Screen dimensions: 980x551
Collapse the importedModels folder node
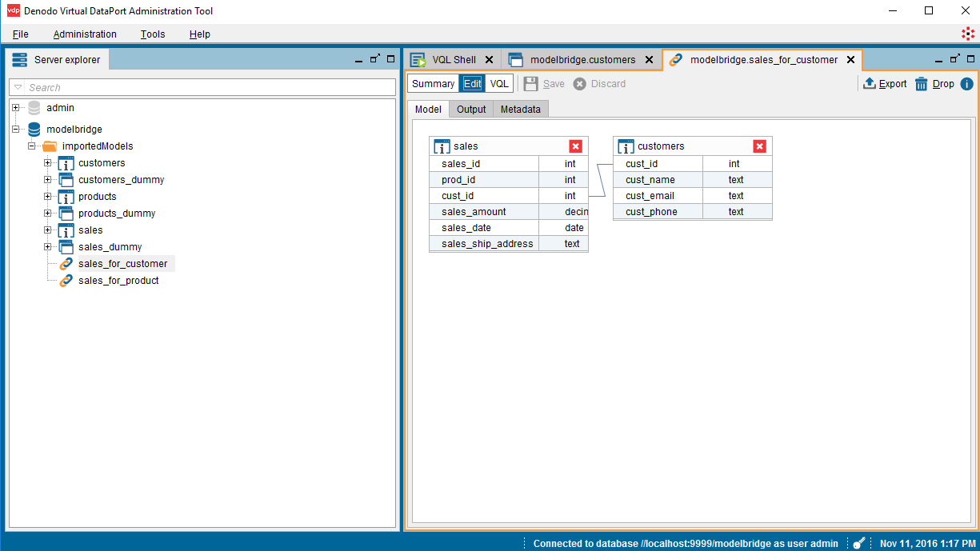point(32,146)
